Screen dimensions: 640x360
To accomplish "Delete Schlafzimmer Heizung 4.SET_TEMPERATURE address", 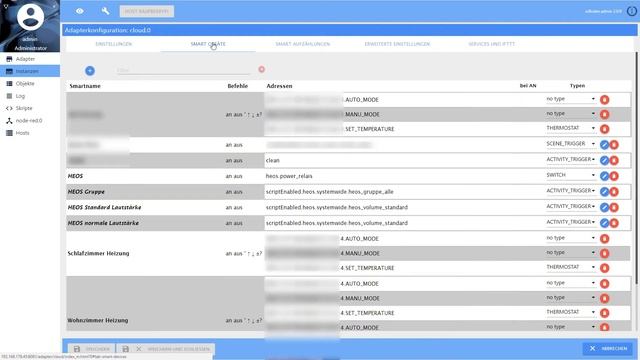I will click(x=604, y=268).
